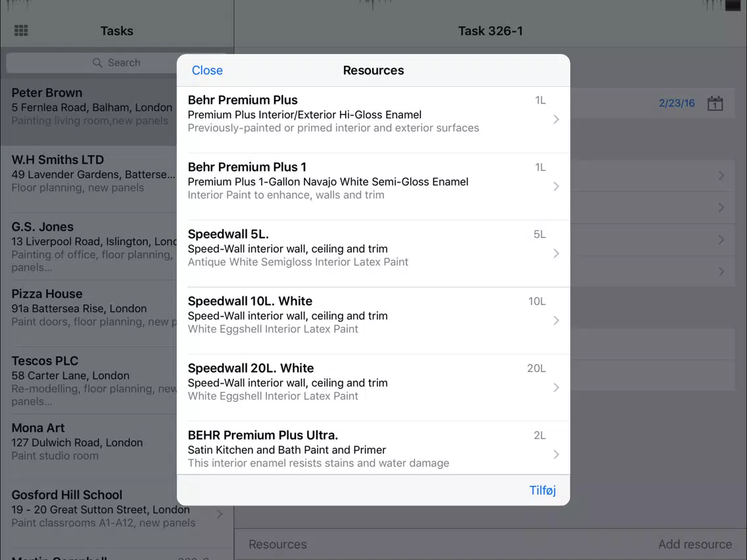Choose the Speedwall 10L. White resource title

coord(250,302)
